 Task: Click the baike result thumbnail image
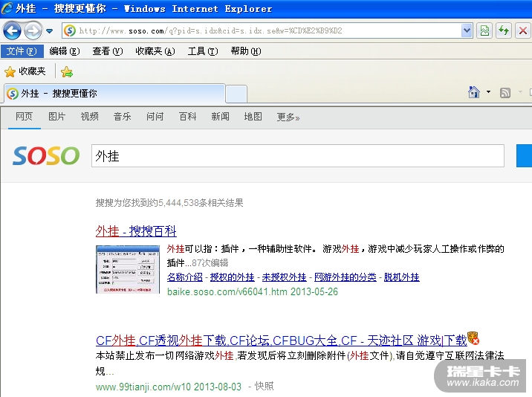click(128, 269)
